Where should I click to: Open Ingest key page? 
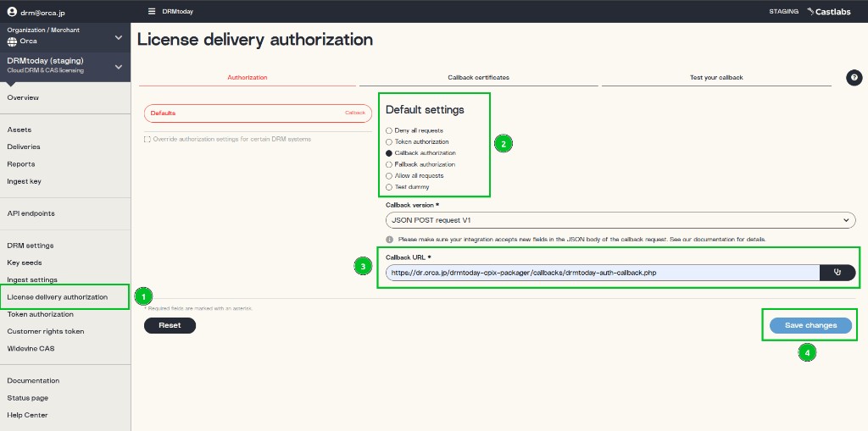click(24, 181)
